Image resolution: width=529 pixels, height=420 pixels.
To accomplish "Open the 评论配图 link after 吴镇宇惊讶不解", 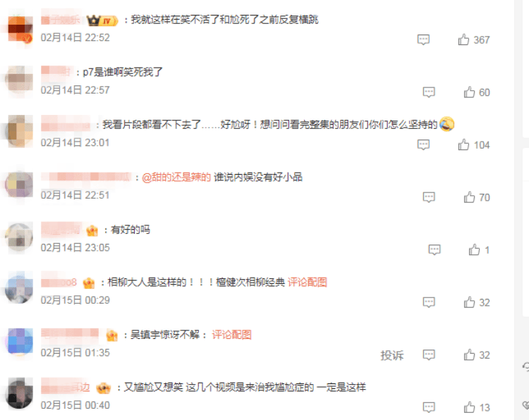I will pos(231,335).
